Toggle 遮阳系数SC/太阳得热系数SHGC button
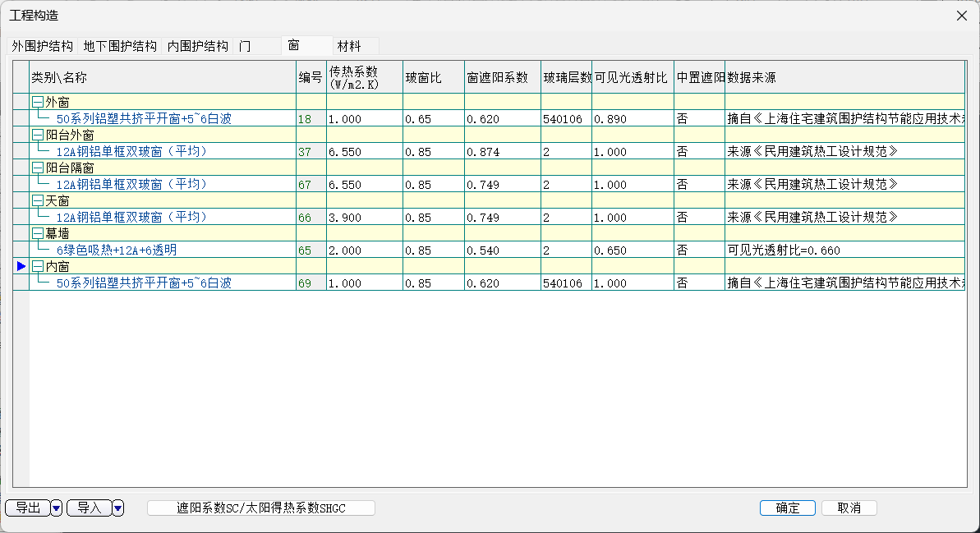This screenshot has width=980, height=533. 261,508
